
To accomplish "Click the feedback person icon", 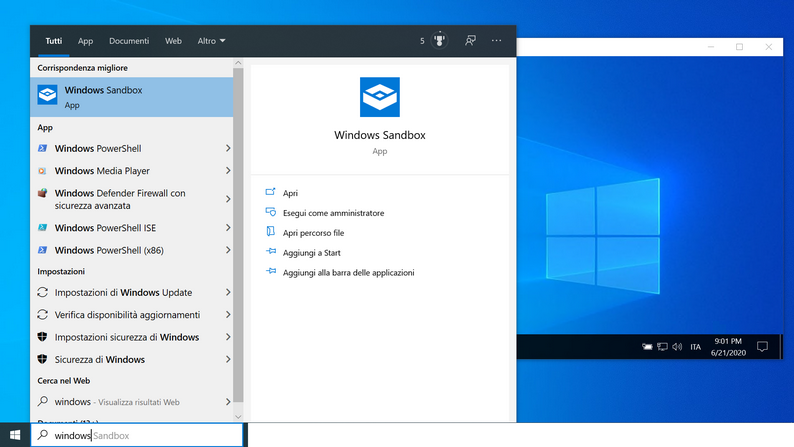I will click(x=470, y=40).
